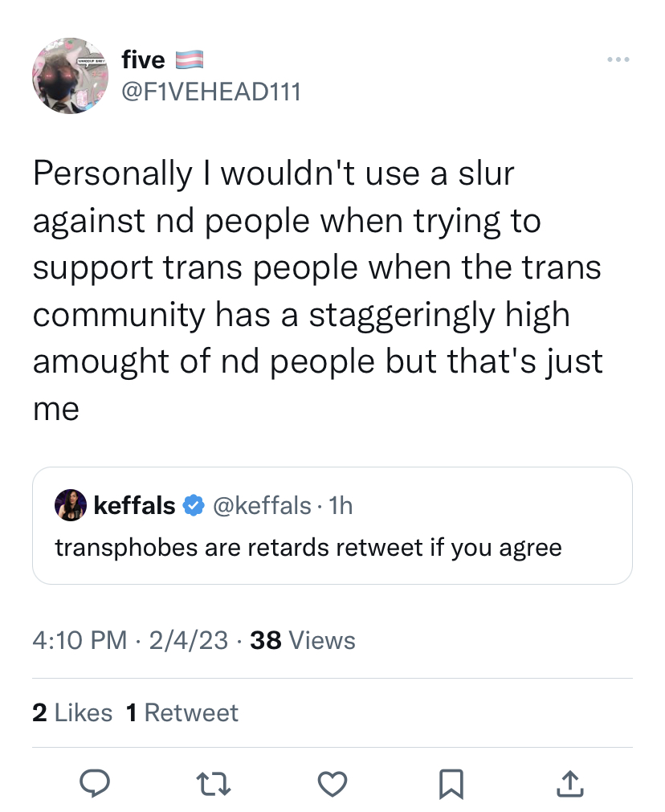This screenshot has height=812, width=665.
Task: Like the tweet with heart icon
Action: coord(332,784)
